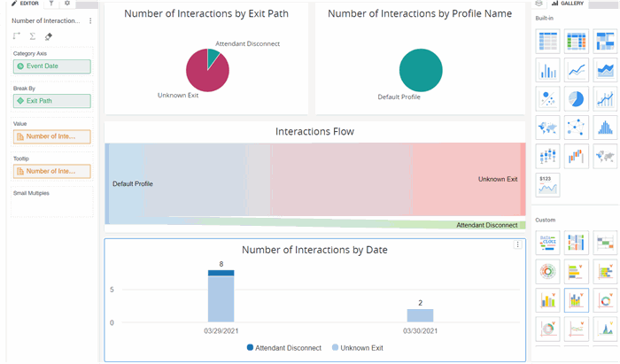Select the pie chart visualization in gallery
This screenshot has height=364, width=620.
point(577,99)
